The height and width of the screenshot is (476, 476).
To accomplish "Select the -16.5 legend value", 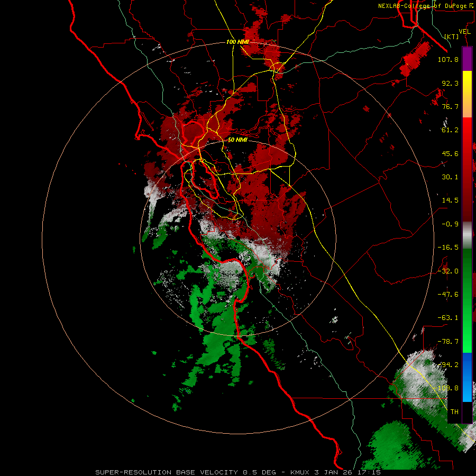I will 448,248.
